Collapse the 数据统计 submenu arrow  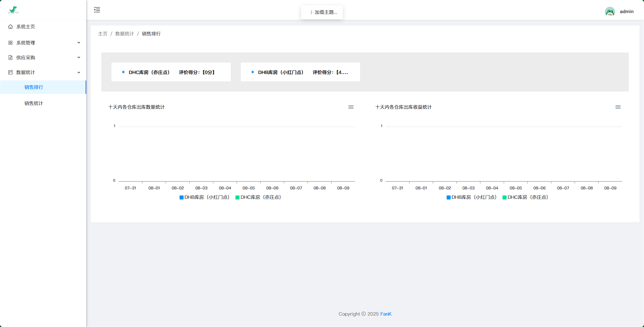pyautogui.click(x=79, y=72)
